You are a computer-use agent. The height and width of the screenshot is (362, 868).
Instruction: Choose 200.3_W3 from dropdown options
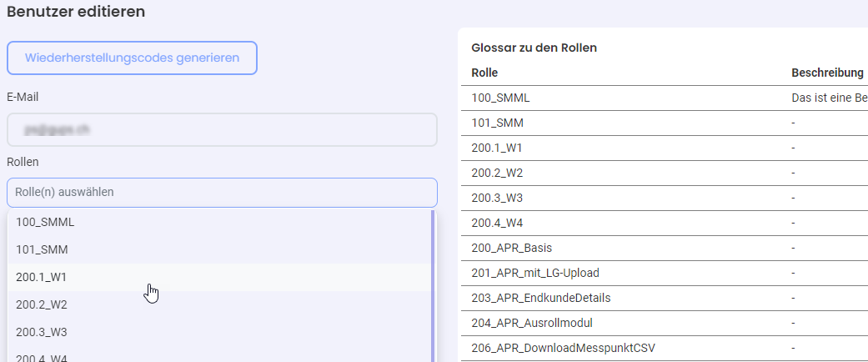(219, 333)
